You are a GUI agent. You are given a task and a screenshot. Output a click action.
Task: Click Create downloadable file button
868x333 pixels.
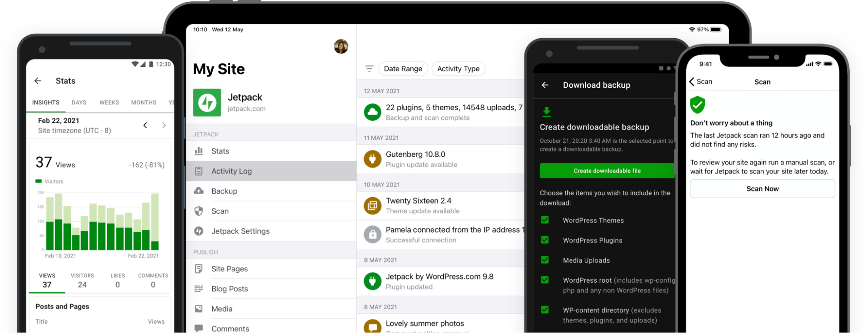tap(607, 171)
